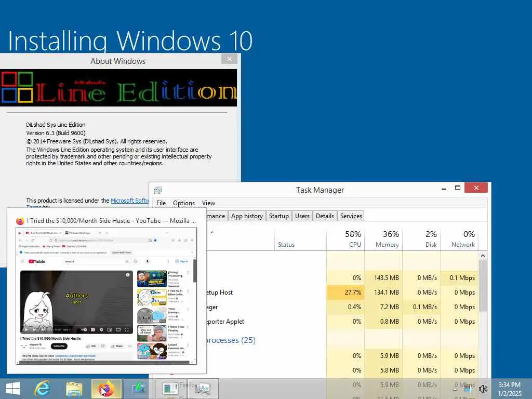Click the 0.1 Mbps network cell
532x399 pixels.
pos(459,278)
